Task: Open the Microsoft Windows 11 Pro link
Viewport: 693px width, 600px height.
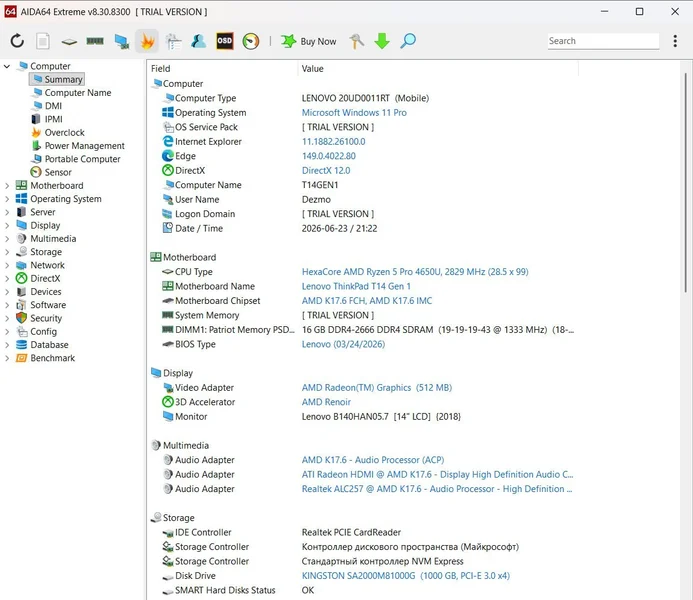Action: click(x=354, y=113)
